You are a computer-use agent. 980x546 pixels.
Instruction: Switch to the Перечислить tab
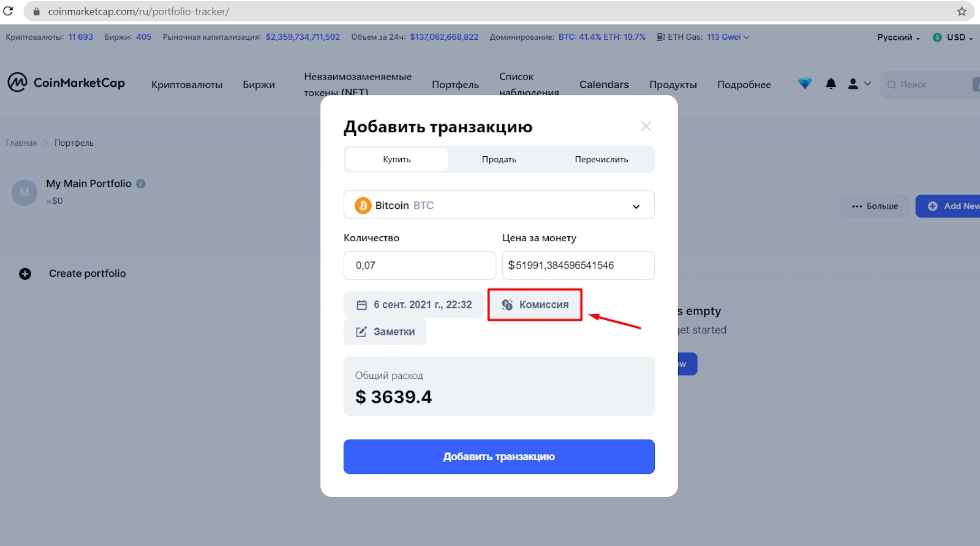pos(601,159)
